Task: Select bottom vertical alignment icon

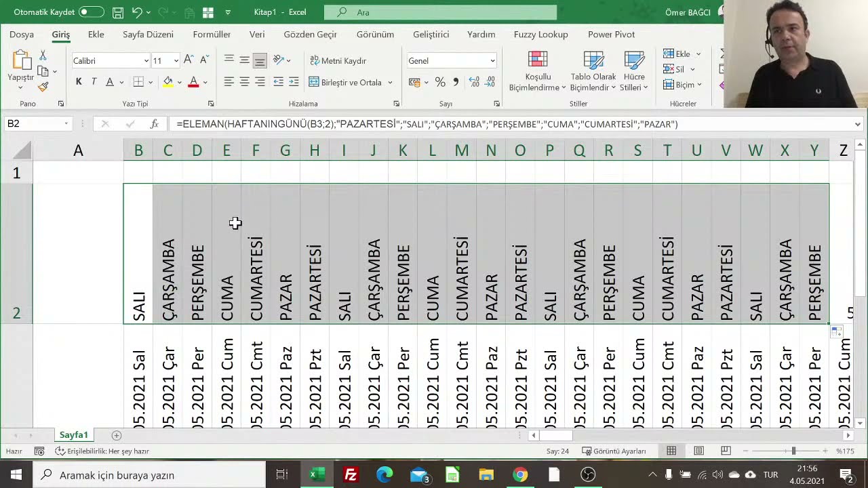Action: [x=260, y=60]
